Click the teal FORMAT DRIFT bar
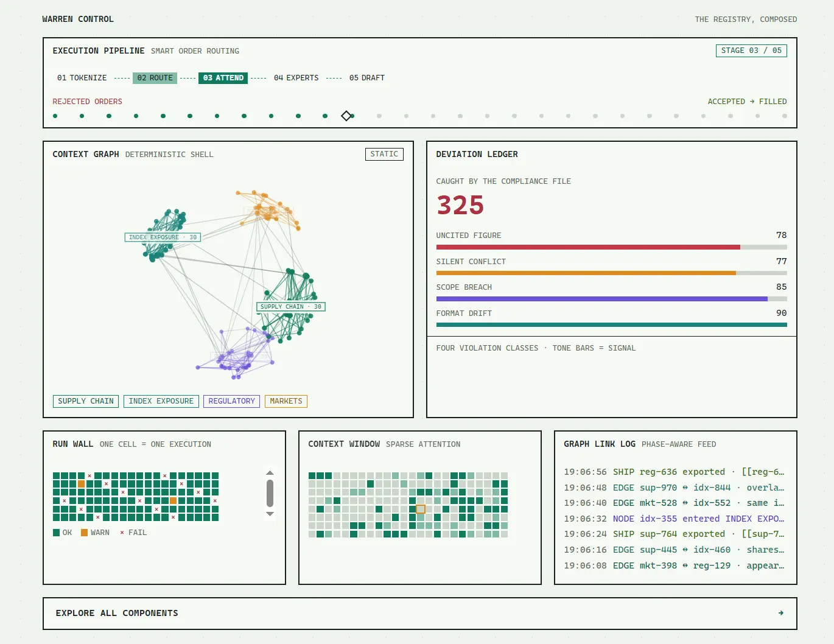 pyautogui.click(x=611, y=325)
